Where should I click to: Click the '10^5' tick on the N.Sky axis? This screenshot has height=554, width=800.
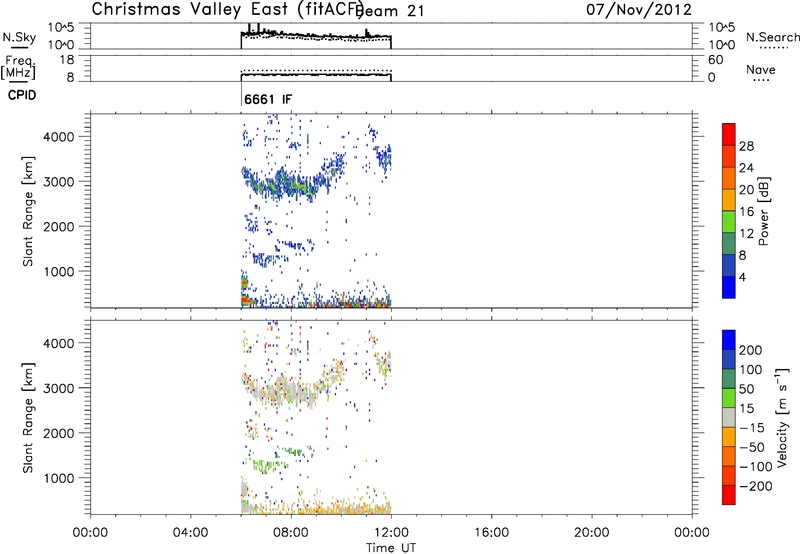point(61,28)
